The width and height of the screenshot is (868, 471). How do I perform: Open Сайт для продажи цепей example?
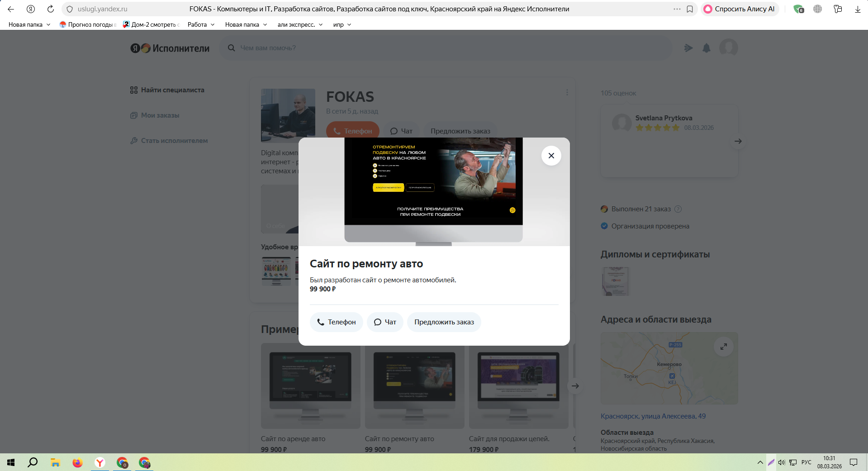click(519, 397)
